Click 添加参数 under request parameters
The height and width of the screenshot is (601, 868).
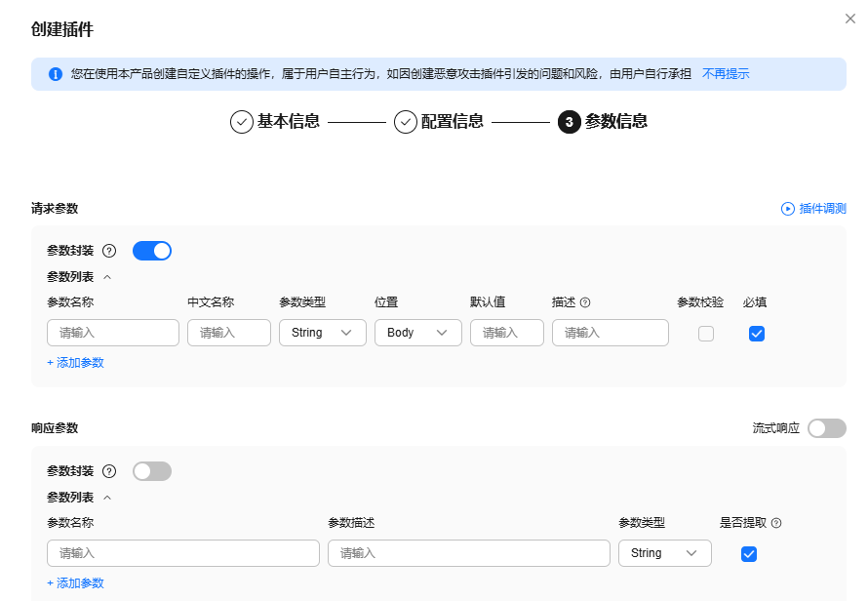click(x=75, y=363)
